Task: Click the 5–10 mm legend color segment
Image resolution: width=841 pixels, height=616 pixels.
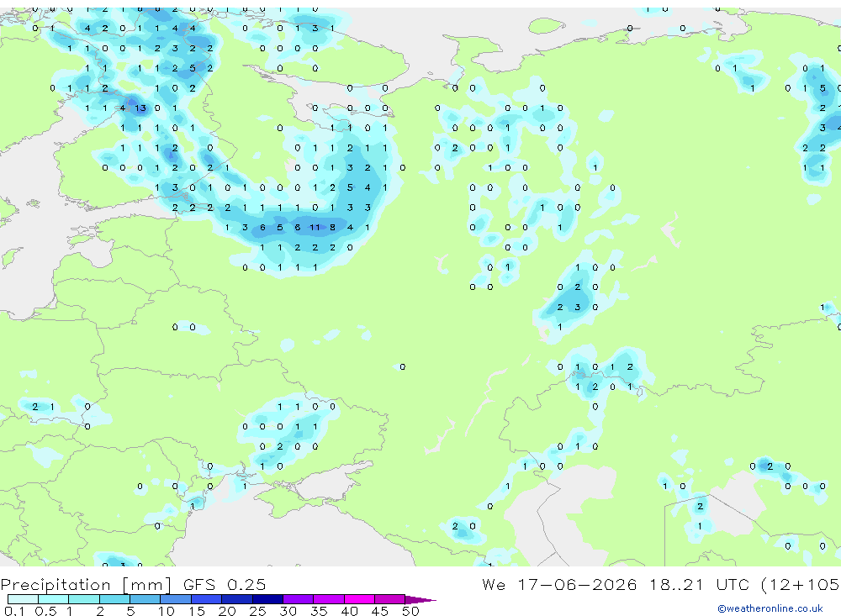Action: click(x=145, y=599)
